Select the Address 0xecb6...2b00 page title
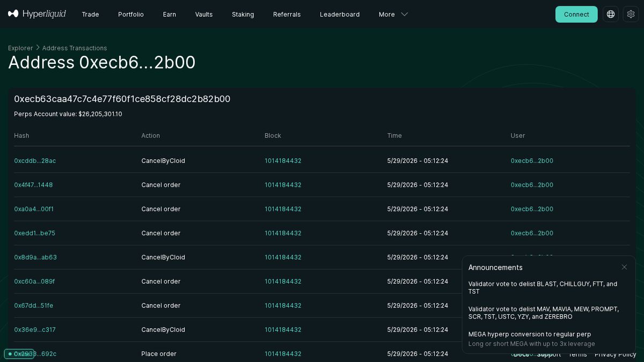The image size is (644, 362). coord(102,63)
